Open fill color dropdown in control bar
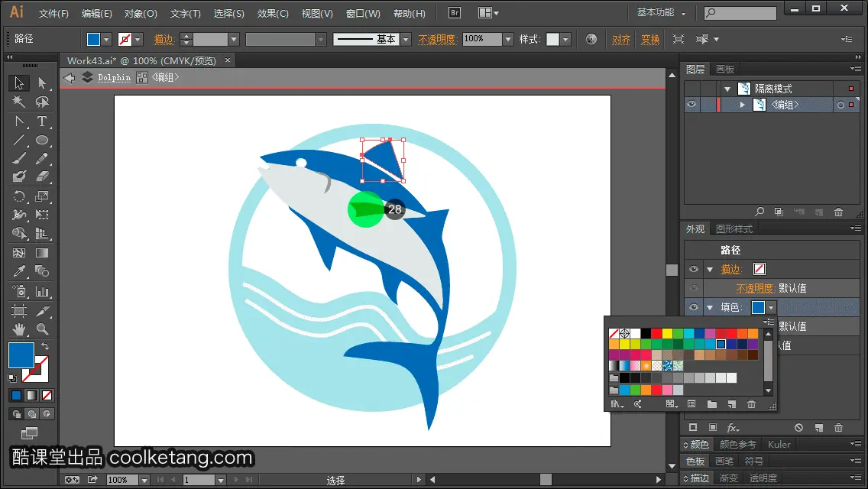The image size is (868, 489). click(x=106, y=39)
